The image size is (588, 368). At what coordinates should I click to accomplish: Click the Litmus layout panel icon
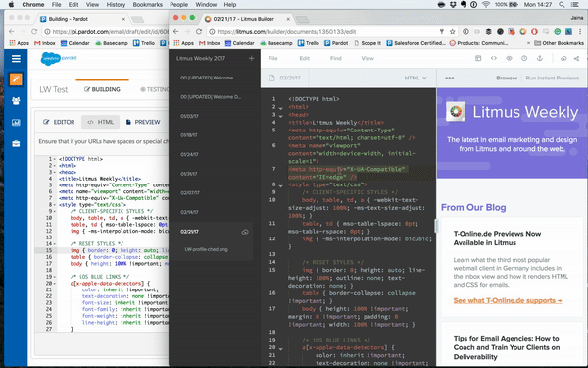(478, 58)
